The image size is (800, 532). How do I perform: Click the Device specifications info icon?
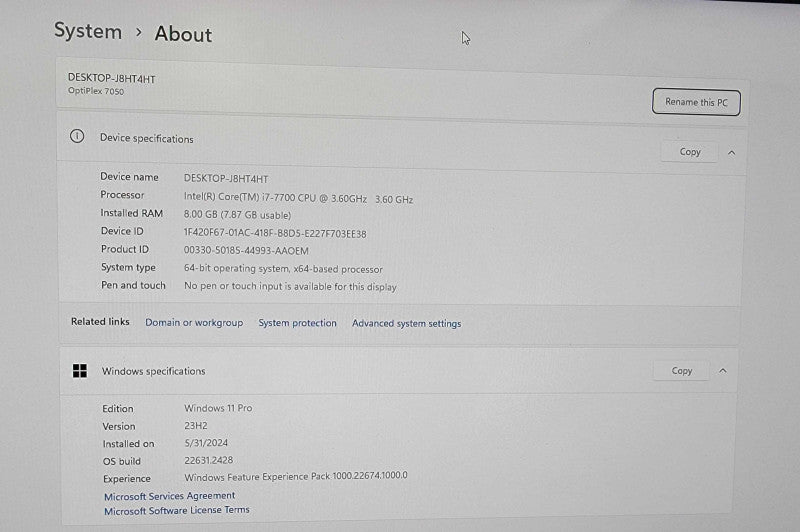[77, 136]
